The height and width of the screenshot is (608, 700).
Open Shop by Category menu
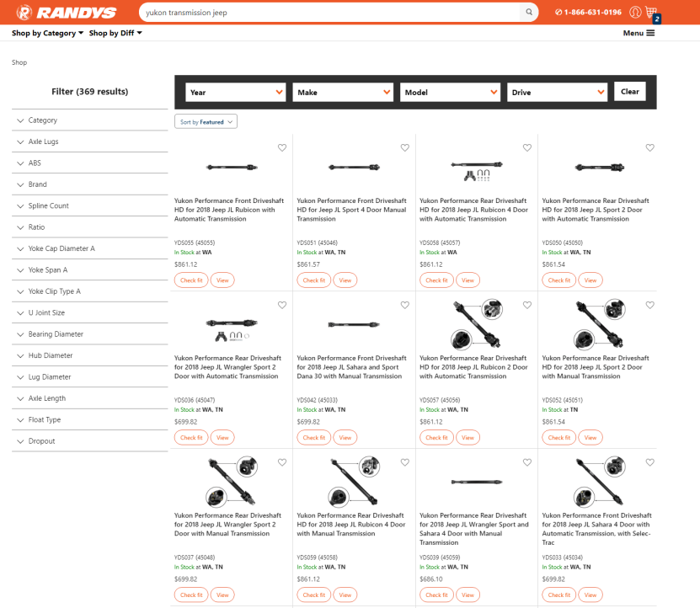[47, 33]
